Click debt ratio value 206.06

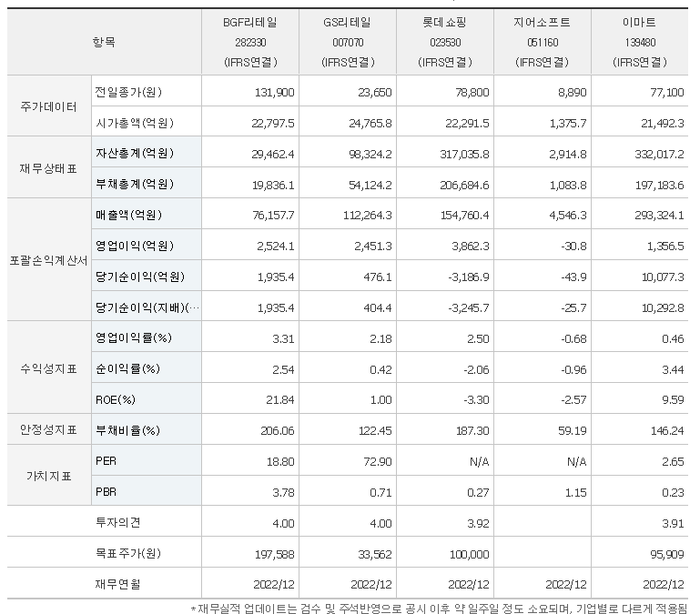(x=278, y=431)
